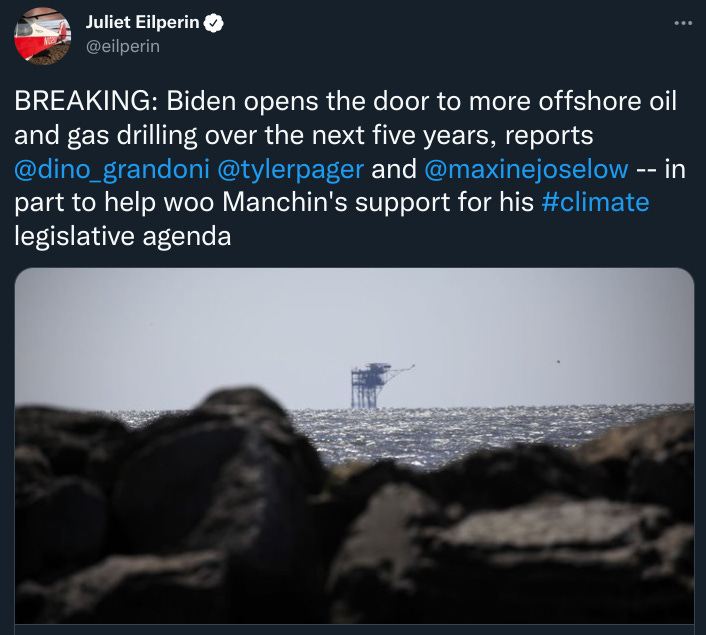Screen dimensions: 706x635
Task: Open Juliet Eilperin's round profile avatar
Action: tap(42, 36)
